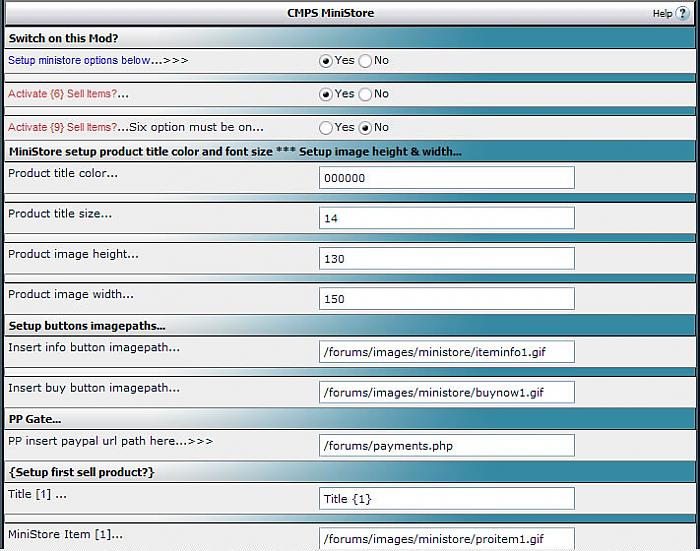
Task: Click the Setup buttons imagepaths section header
Action: click(x=87, y=326)
